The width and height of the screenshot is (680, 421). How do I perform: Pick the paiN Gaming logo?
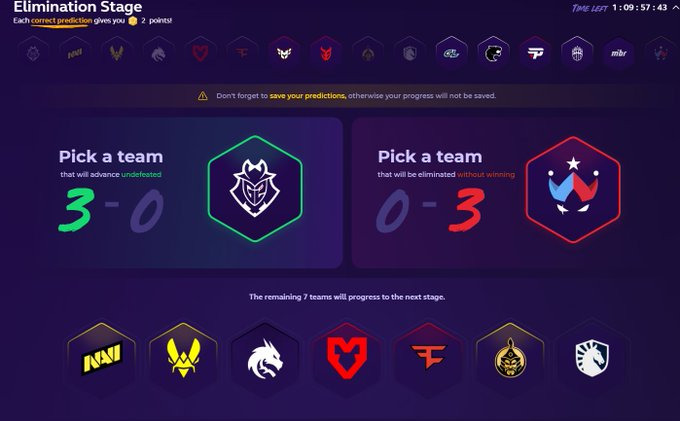(x=535, y=54)
